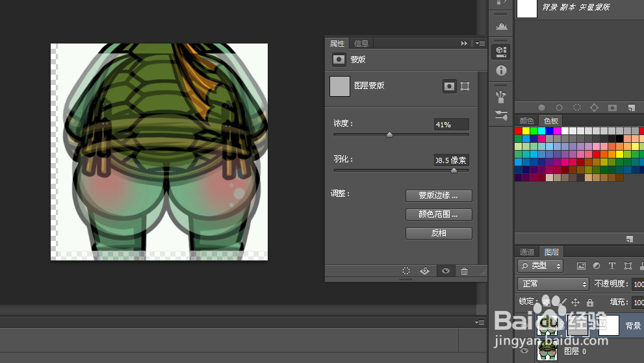Pick the cyan swatch
This screenshot has width=644, height=363.
coord(542,131)
